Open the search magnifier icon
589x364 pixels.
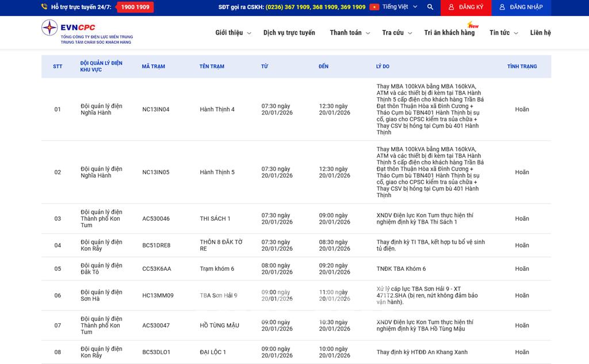430,7
